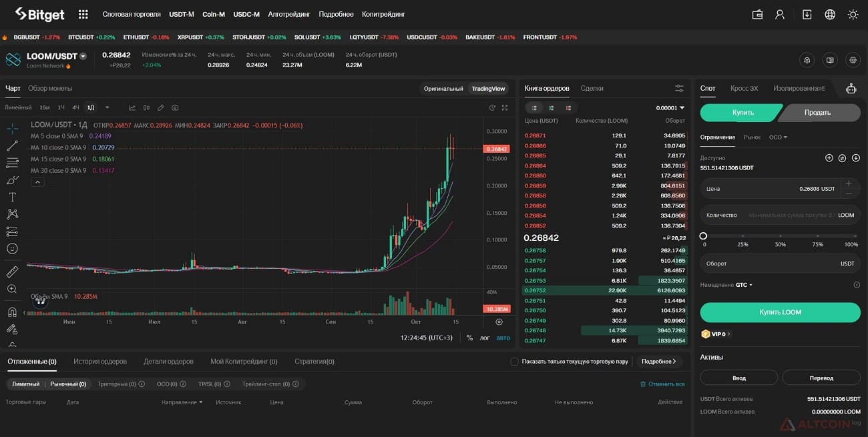Select the trend line drawing tool

coord(12,145)
